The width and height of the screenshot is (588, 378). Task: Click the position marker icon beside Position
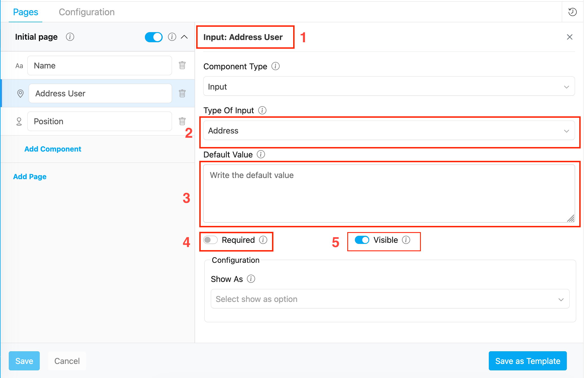click(19, 121)
